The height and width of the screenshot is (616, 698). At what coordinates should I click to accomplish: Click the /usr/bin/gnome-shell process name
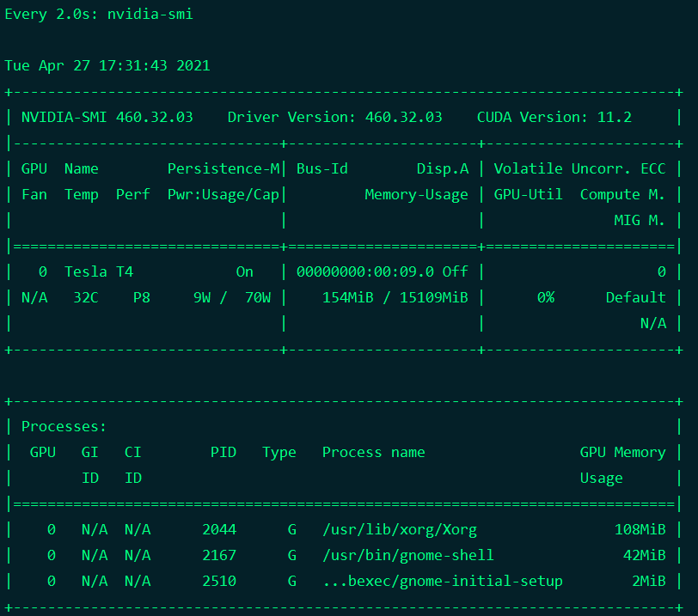(x=408, y=555)
